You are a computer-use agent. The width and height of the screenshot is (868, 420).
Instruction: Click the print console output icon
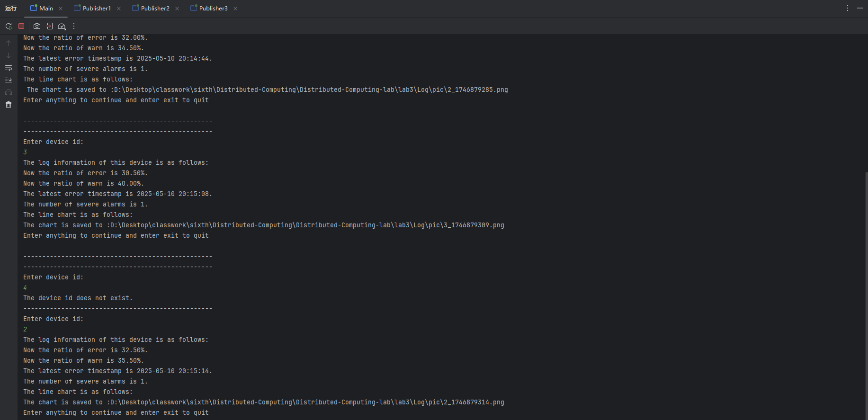click(9, 92)
